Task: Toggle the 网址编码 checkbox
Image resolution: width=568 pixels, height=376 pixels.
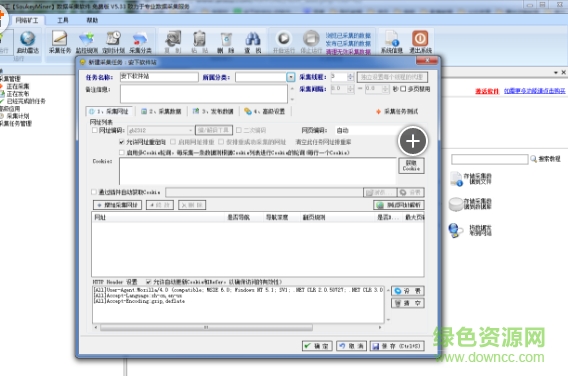Action: click(95, 130)
